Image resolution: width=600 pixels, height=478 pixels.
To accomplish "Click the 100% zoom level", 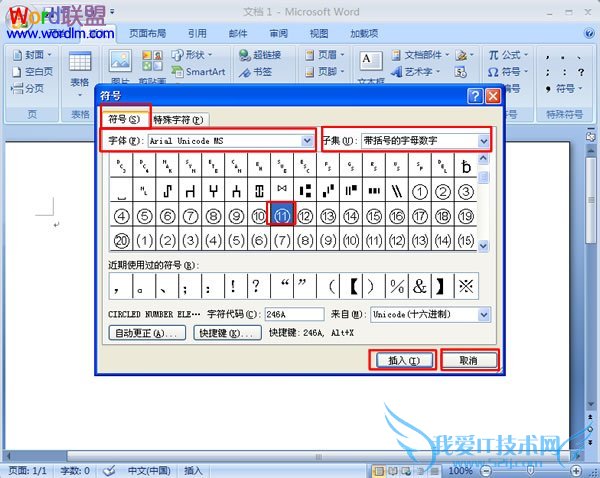I will (460, 470).
